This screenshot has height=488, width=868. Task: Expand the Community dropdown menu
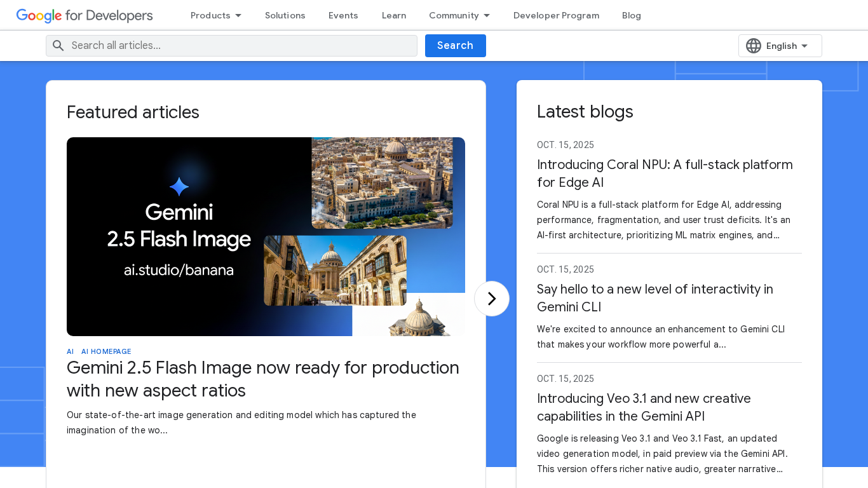(x=459, y=15)
